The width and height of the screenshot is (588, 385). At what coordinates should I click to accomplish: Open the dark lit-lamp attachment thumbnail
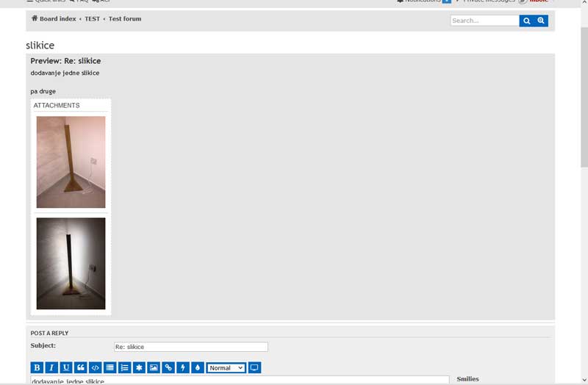(71, 264)
